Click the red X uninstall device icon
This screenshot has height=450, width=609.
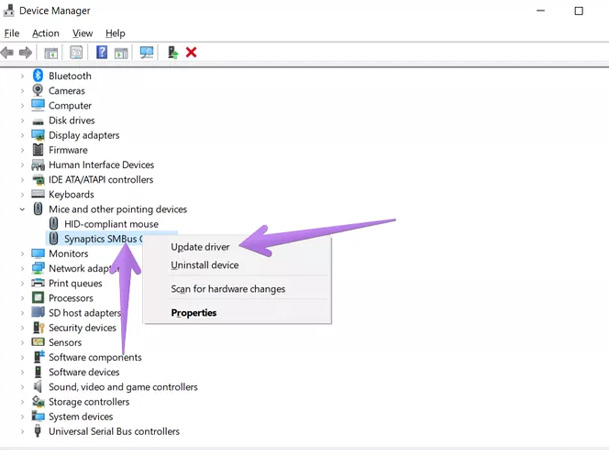(191, 52)
